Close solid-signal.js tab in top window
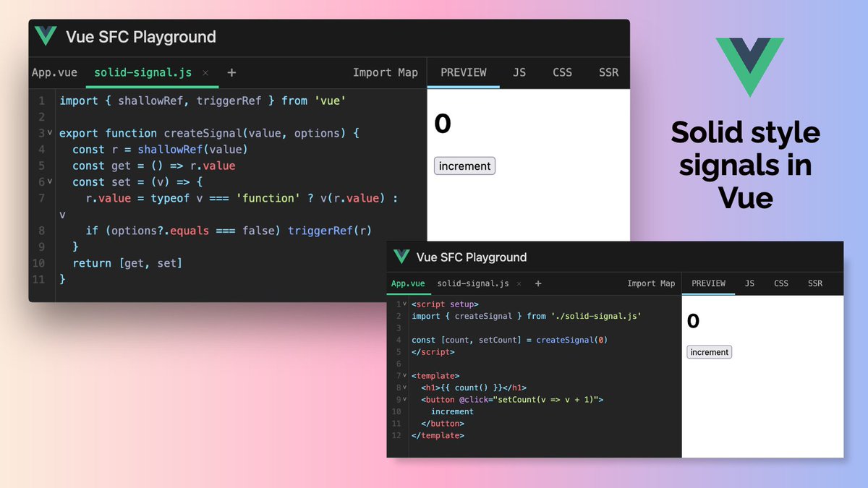This screenshot has height=488, width=868. pyautogui.click(x=205, y=72)
